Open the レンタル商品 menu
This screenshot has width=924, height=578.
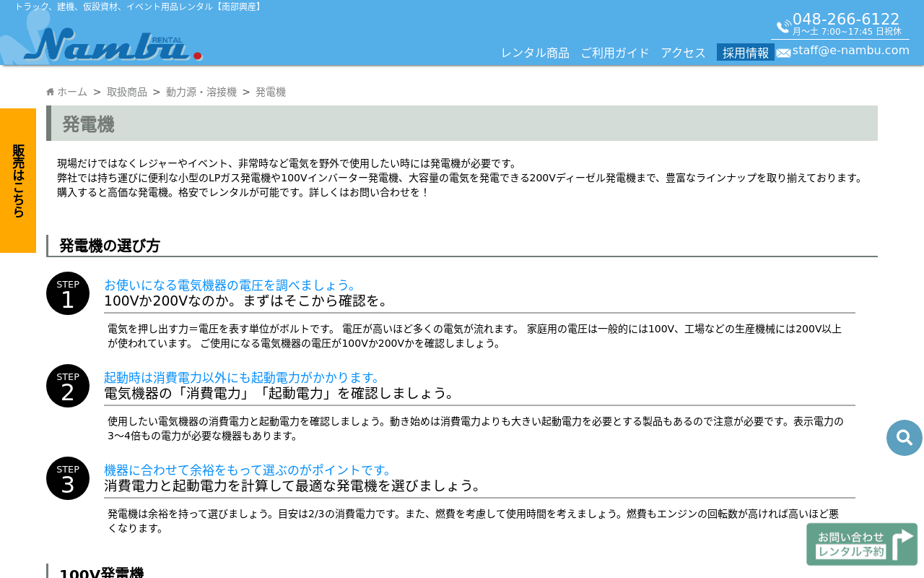coord(535,53)
